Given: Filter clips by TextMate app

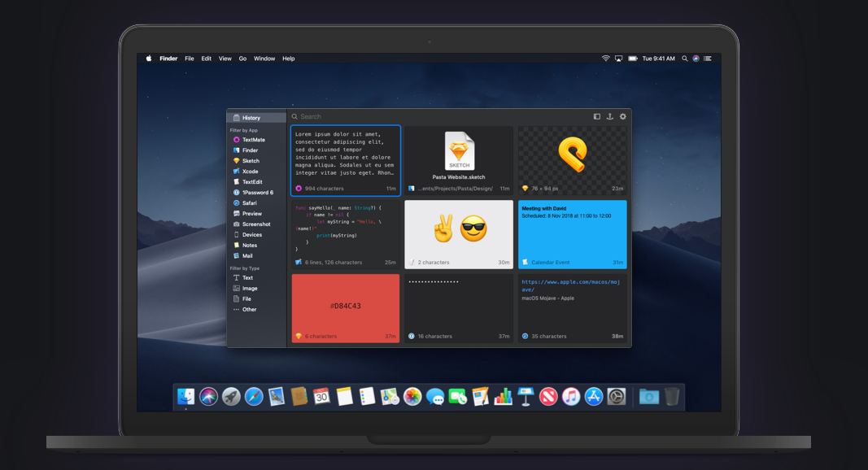Looking at the screenshot, I should (253, 140).
